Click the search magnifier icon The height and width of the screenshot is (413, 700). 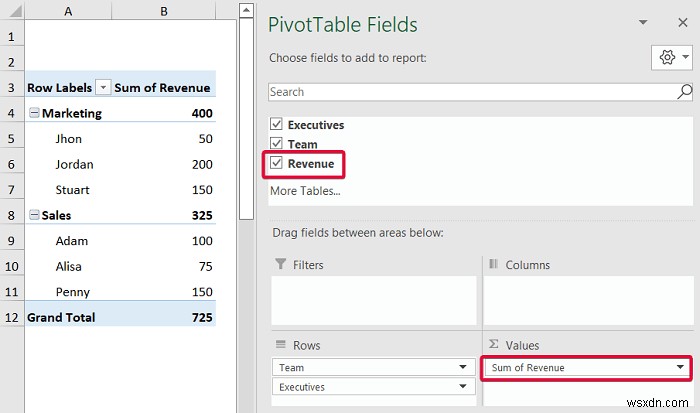684,92
